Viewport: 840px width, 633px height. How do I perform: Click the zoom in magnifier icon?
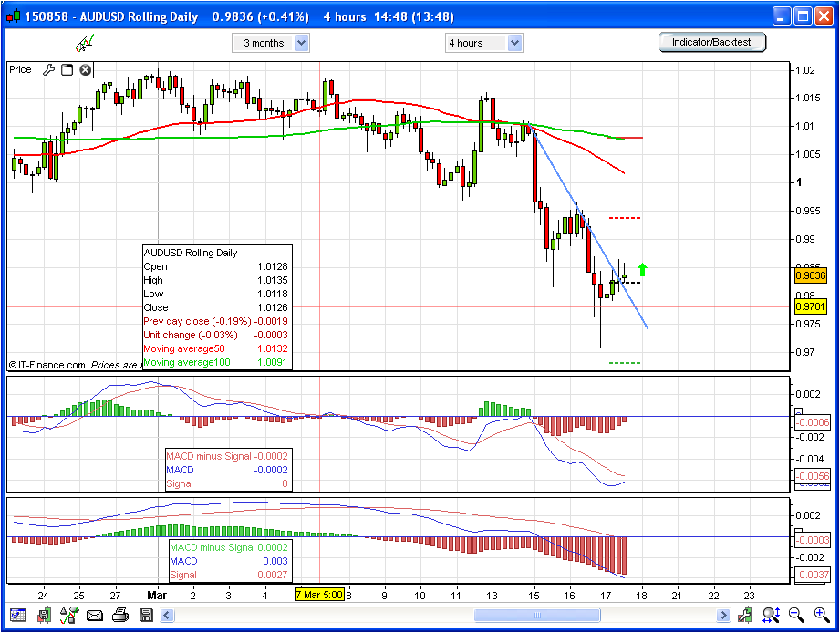(822, 616)
